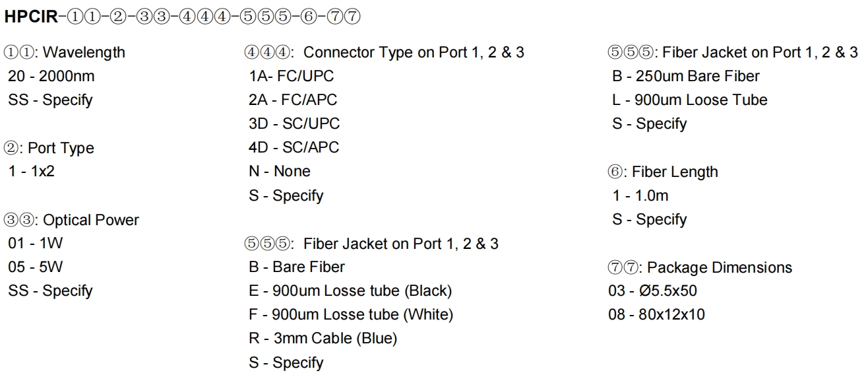Select the "1A- FC/UPC" connector option
The width and height of the screenshot is (868, 379).
tap(292, 76)
